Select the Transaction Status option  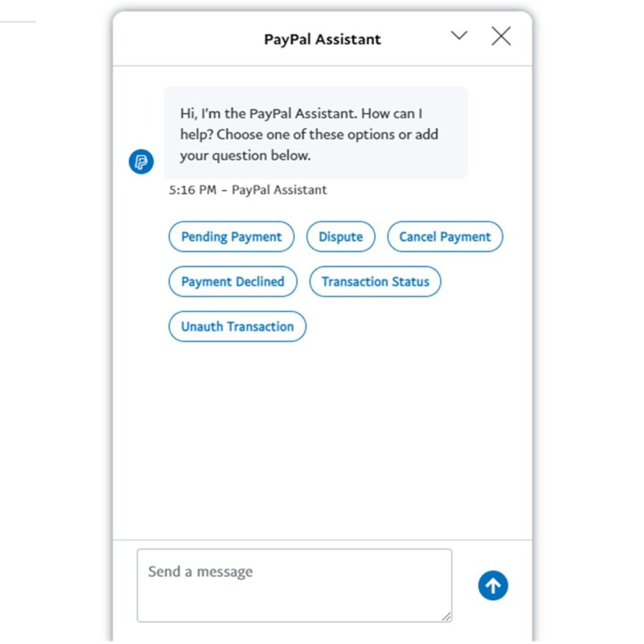click(x=375, y=282)
